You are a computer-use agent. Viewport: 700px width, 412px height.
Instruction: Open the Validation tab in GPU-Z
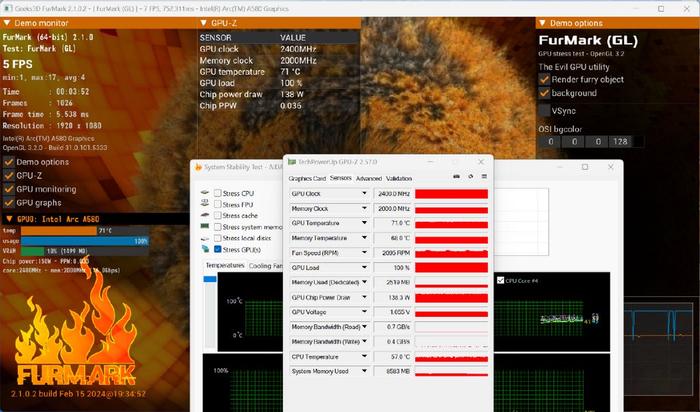pos(399,179)
